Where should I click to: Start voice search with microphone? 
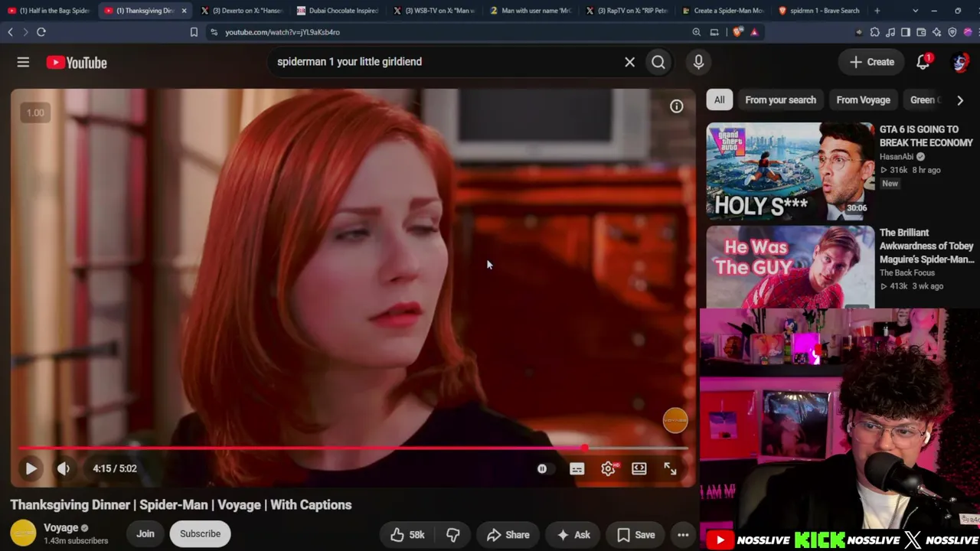(x=698, y=62)
